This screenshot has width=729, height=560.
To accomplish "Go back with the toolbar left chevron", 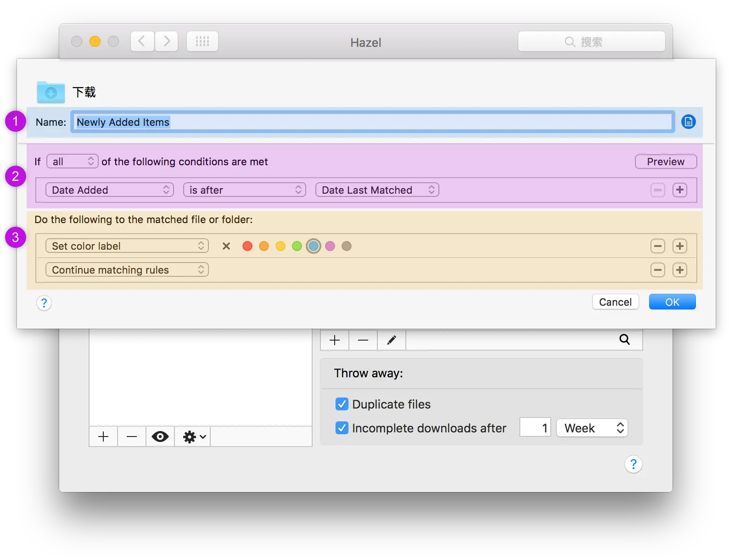I will coord(142,42).
